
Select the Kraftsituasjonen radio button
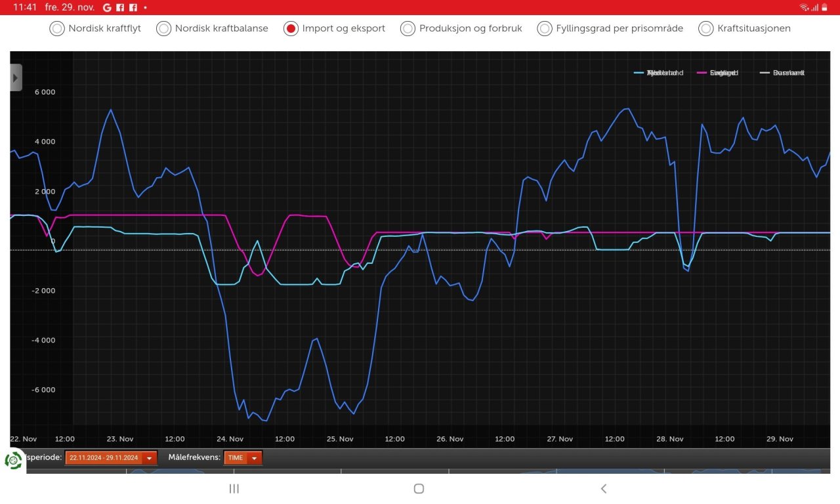tap(706, 28)
